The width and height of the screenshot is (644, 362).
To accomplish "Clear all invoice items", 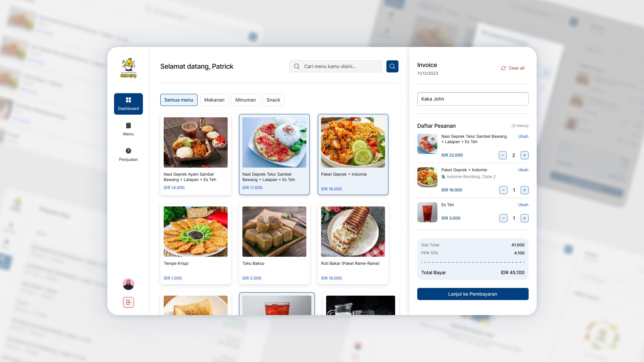I will click(513, 68).
